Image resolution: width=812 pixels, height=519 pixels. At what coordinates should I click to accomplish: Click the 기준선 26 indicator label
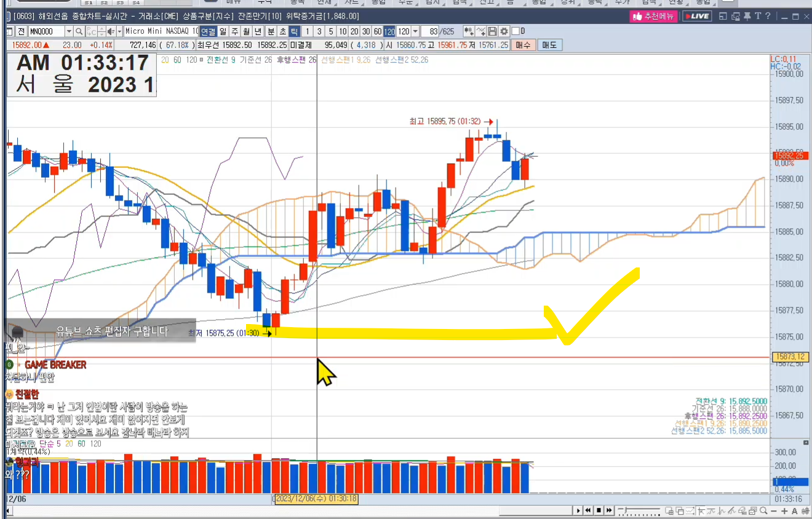[x=256, y=60]
